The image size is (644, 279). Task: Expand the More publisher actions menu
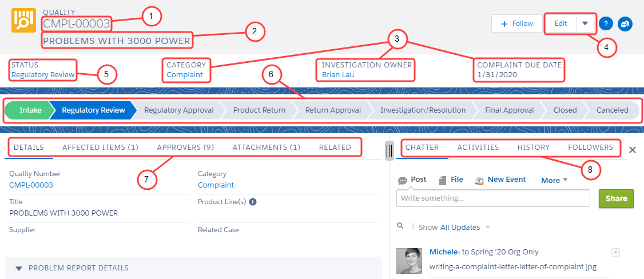tap(554, 180)
